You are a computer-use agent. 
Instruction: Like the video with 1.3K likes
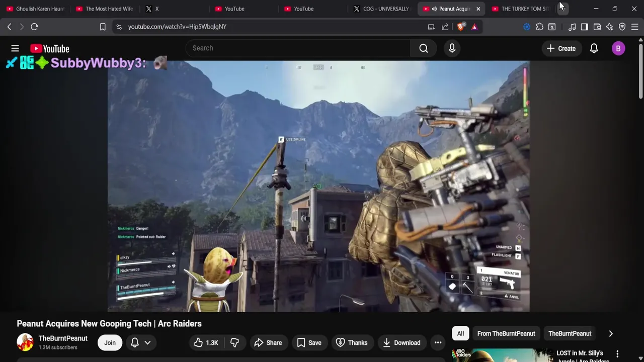pyautogui.click(x=206, y=343)
